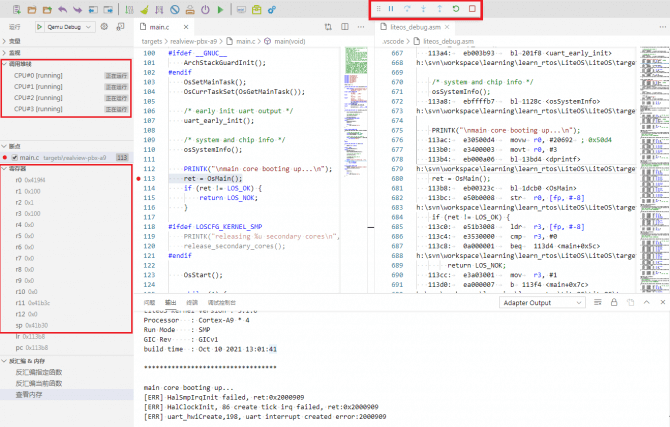Close the liteos_debug.asm tab
The image size is (670, 427).
(x=447, y=27)
